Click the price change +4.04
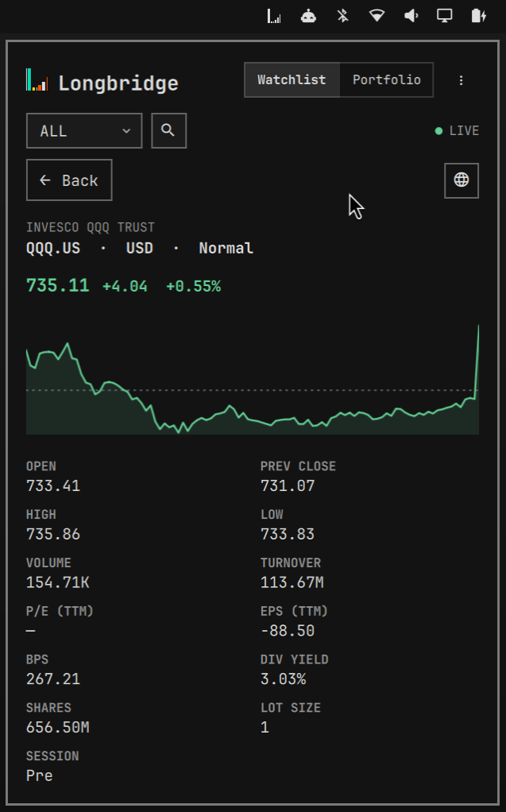 pyautogui.click(x=125, y=286)
